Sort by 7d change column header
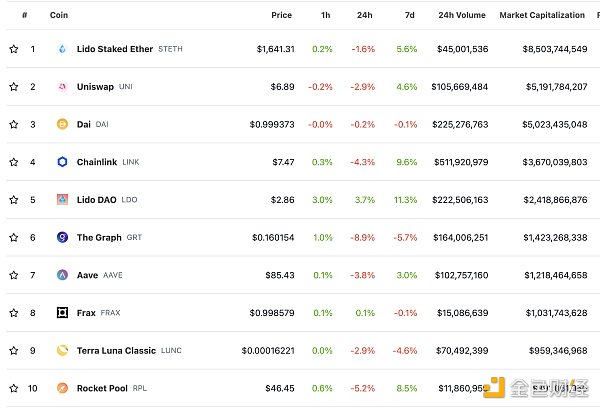Screen dimensions: 600x409 (x=411, y=15)
